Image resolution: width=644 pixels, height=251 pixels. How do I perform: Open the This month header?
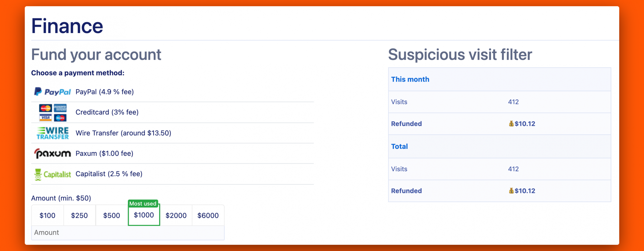[x=410, y=79]
